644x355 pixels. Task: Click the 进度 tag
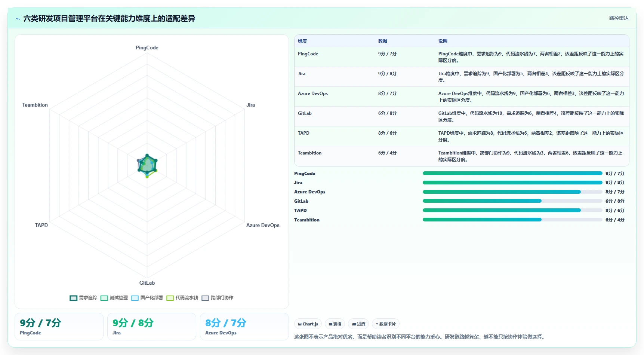[x=358, y=324]
